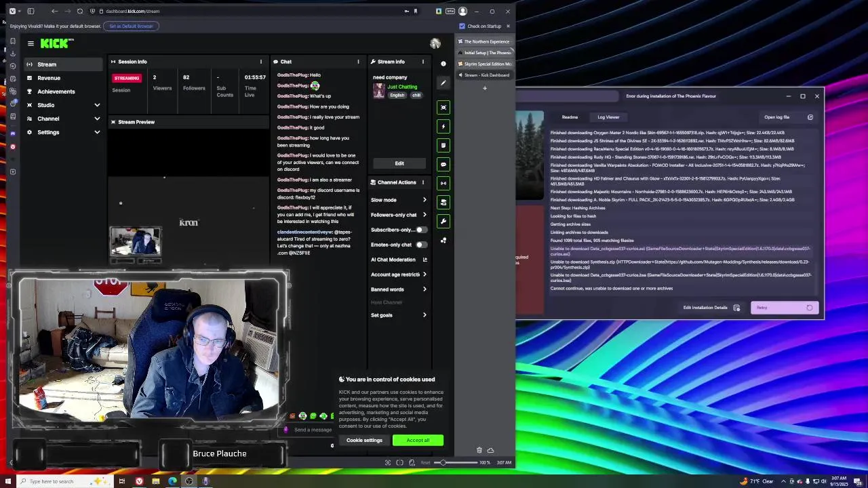
Task: Toggle Emotes-only chat switch
Action: (x=420, y=245)
